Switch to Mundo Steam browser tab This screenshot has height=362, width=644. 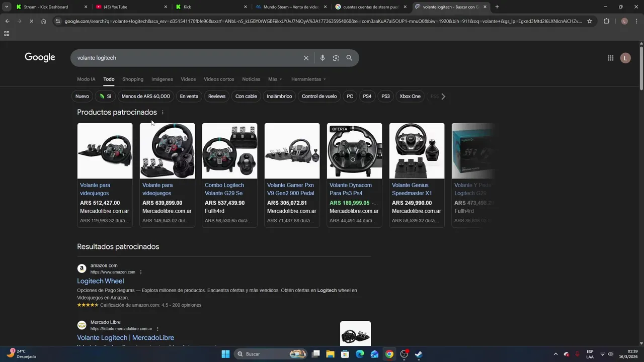tap(291, 7)
